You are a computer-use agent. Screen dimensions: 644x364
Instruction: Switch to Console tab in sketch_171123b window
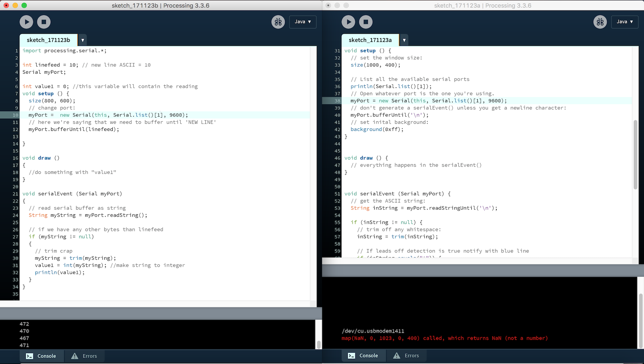41,356
